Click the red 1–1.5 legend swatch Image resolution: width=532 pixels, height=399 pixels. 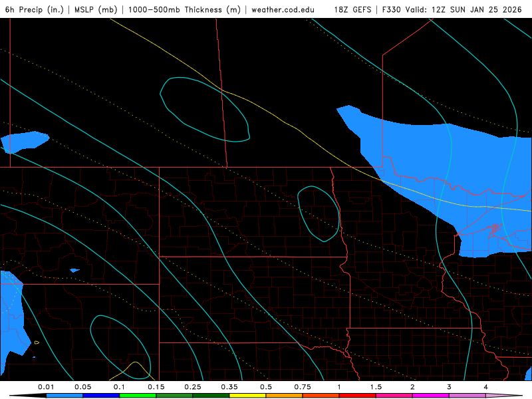tap(358, 396)
